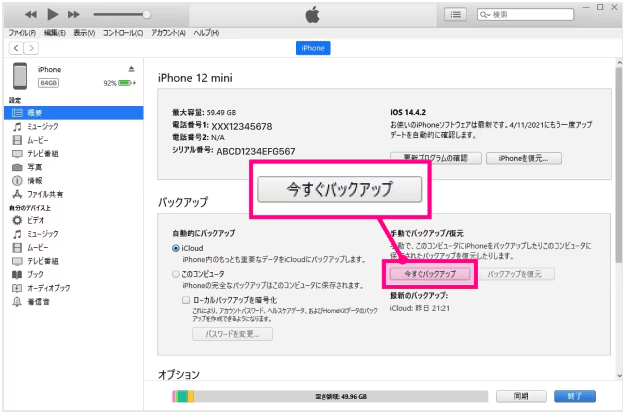Click the 検索 search field
The width and height of the screenshot is (623, 412).
(525, 15)
